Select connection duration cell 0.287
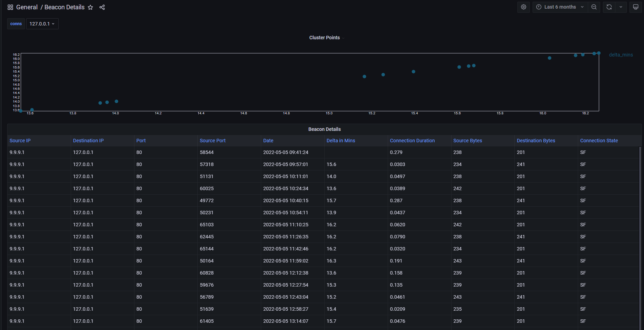 point(419,200)
